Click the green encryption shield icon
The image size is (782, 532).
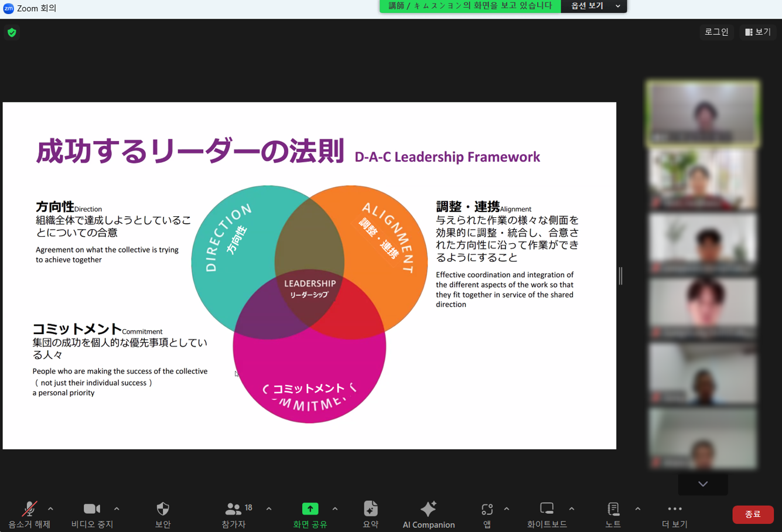[12, 32]
